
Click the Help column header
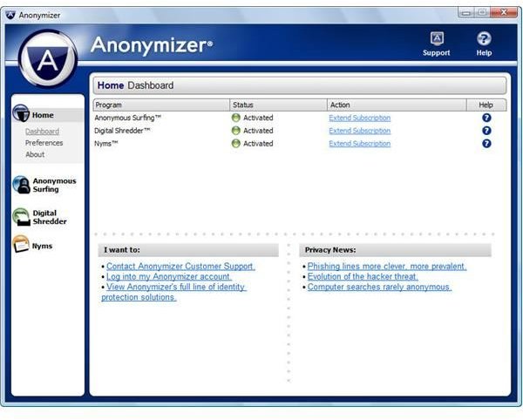(x=486, y=105)
